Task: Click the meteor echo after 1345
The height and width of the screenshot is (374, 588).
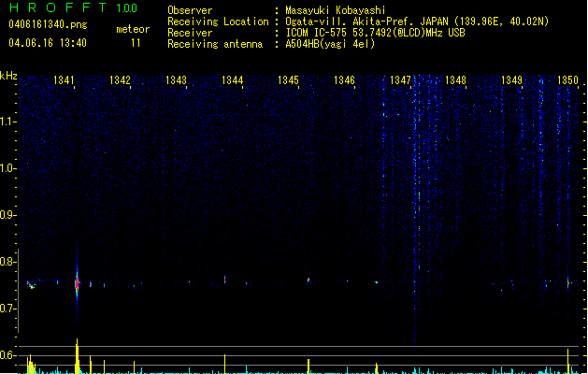Action: click(x=308, y=280)
